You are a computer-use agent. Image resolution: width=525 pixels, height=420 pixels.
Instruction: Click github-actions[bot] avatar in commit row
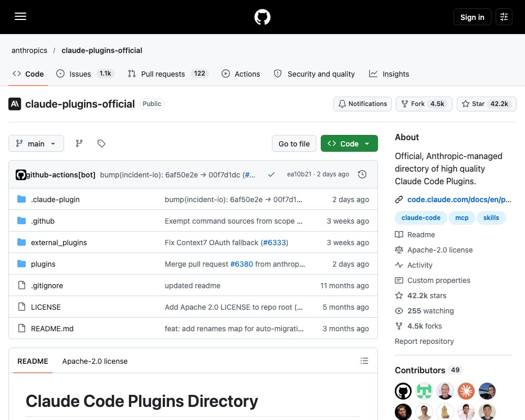21,174
